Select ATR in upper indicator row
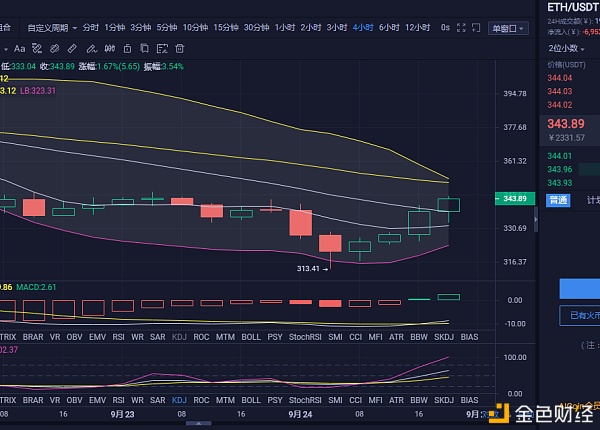 point(396,337)
